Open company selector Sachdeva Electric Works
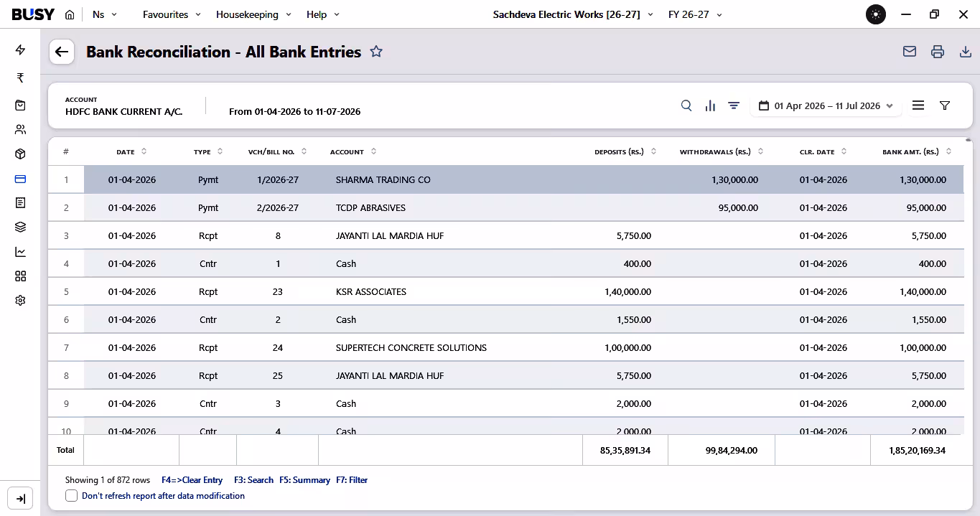The width and height of the screenshot is (980, 516). point(573,14)
